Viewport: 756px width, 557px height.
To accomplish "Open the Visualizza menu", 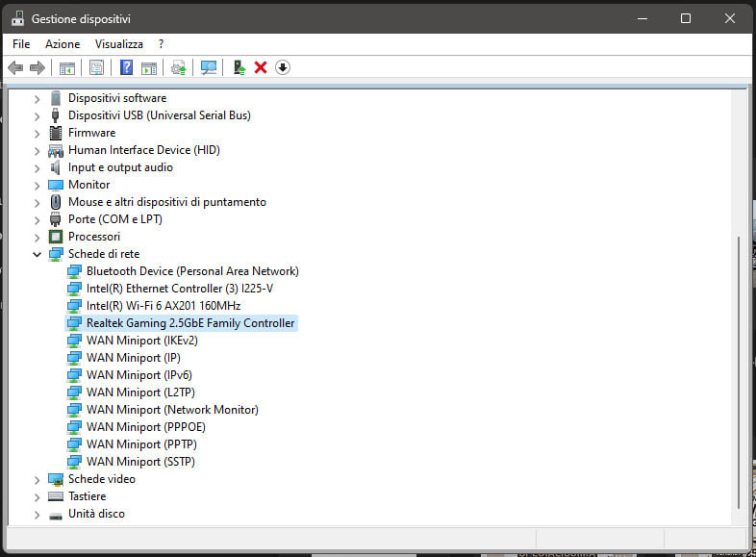I will click(x=119, y=44).
